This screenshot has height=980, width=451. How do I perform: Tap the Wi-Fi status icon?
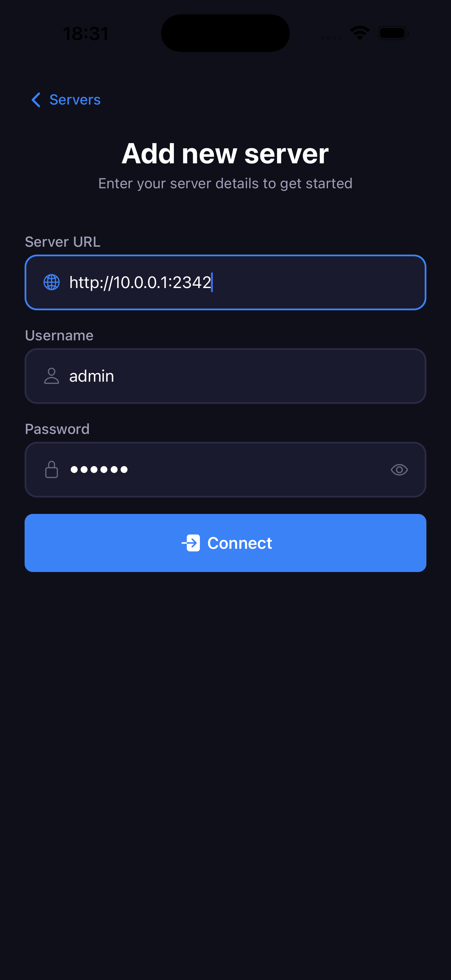pyautogui.click(x=360, y=33)
